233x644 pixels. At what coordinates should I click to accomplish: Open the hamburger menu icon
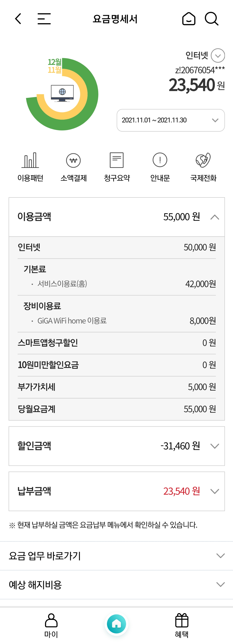click(44, 19)
